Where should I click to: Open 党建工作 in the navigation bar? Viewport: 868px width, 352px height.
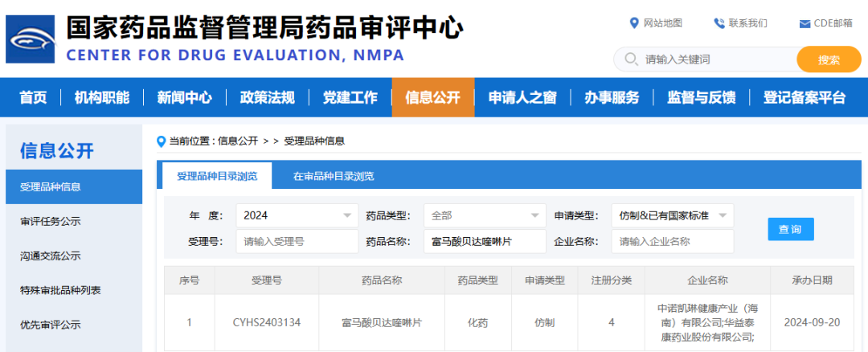tap(350, 97)
